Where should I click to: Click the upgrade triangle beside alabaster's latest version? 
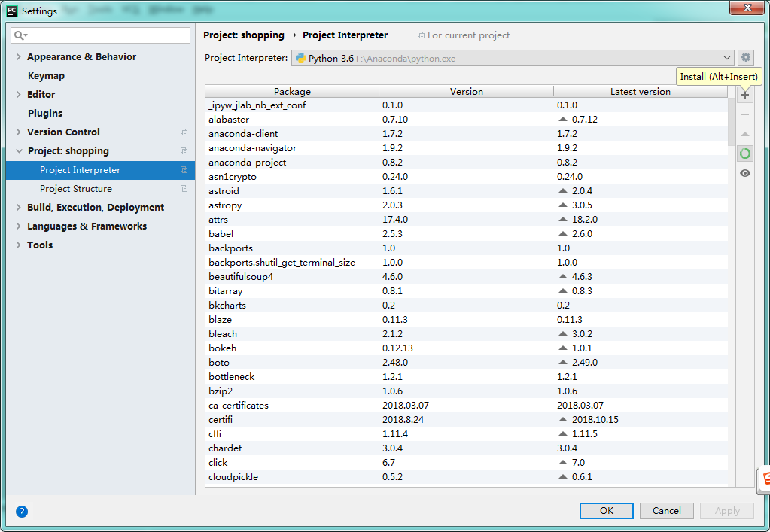561,119
